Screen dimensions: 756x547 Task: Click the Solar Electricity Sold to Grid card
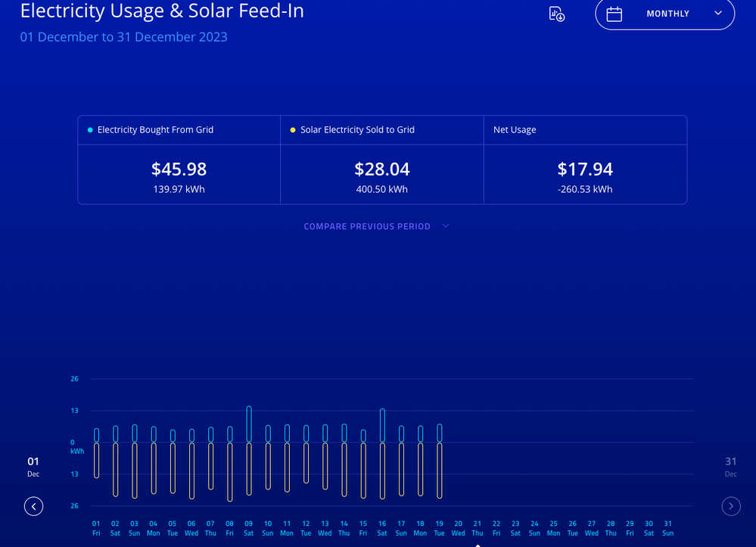coord(381,160)
